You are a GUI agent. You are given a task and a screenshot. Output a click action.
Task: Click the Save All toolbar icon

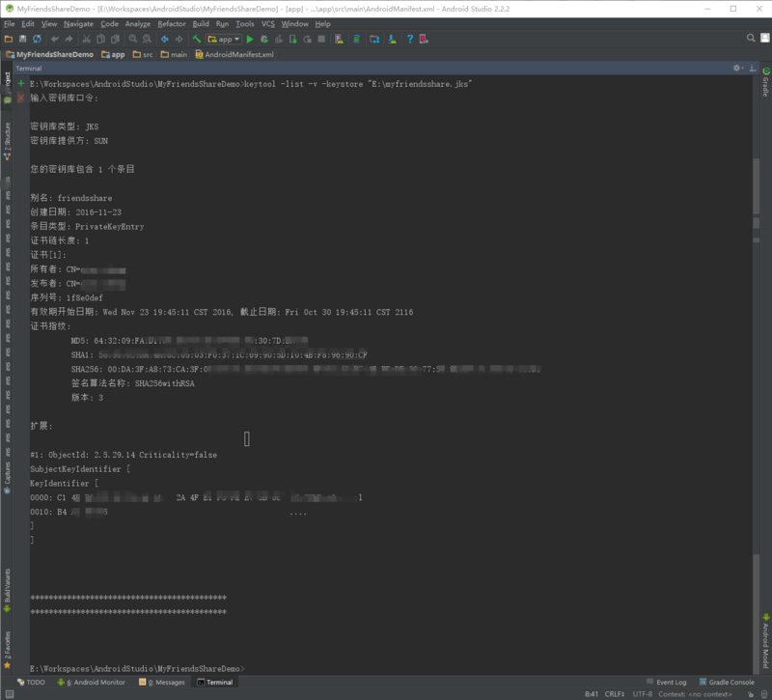coord(22,39)
